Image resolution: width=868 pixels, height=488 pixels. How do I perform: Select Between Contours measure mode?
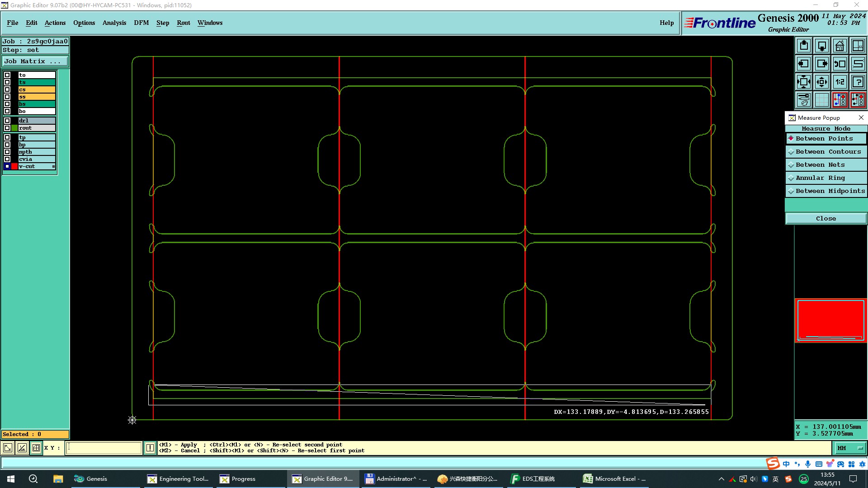(826, 152)
